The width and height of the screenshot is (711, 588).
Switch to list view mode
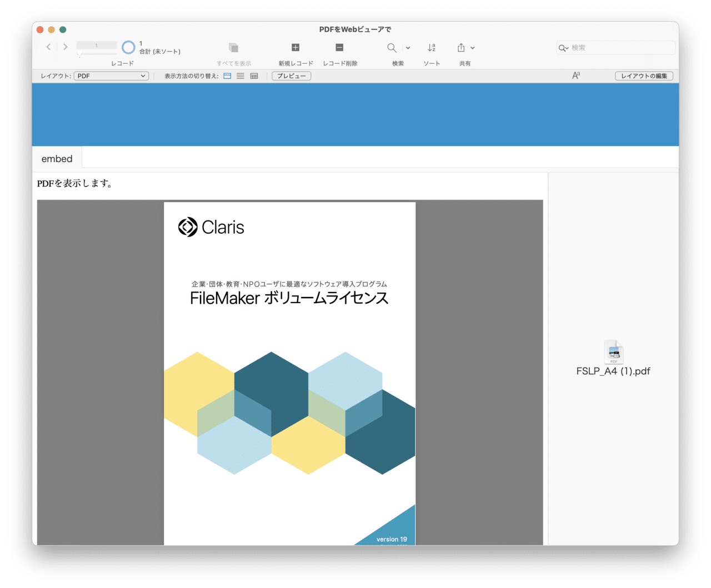[240, 76]
